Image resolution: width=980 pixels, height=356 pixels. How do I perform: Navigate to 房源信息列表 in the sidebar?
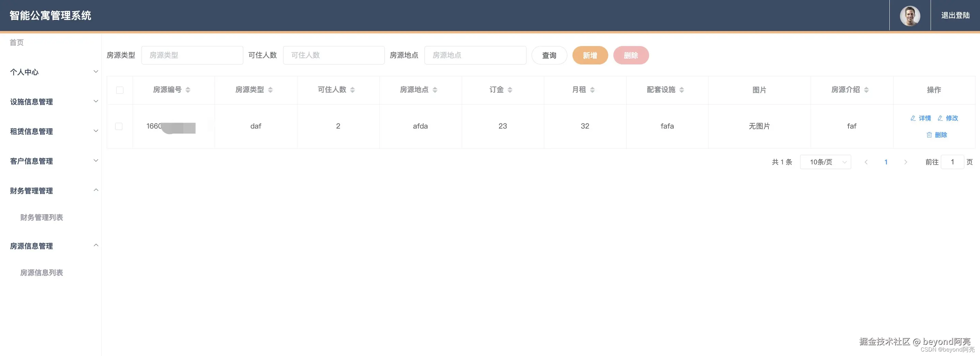pos(41,272)
